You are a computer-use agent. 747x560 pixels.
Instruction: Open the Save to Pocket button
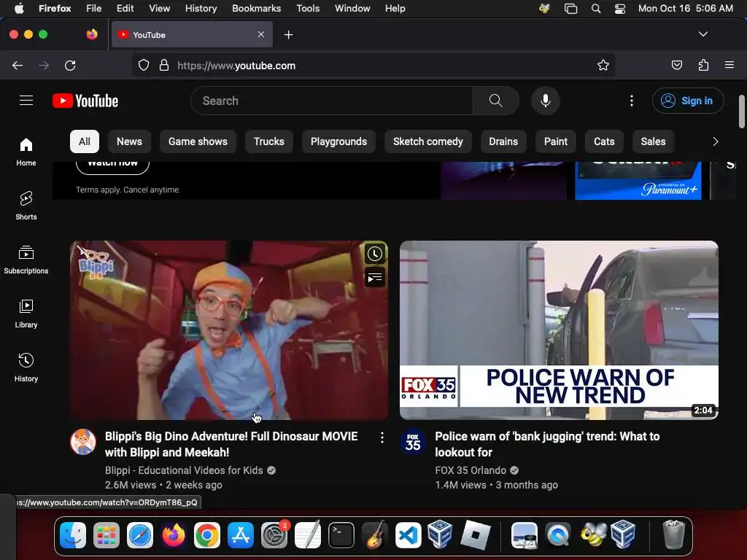677,65
